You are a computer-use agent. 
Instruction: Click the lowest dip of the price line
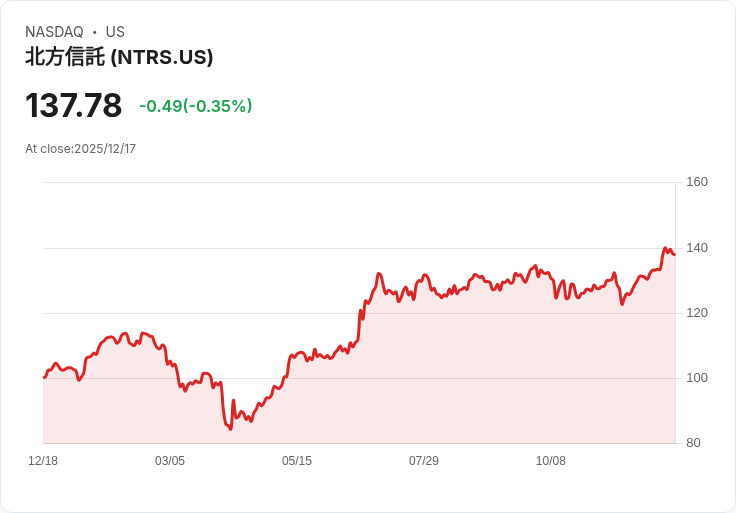point(230,429)
